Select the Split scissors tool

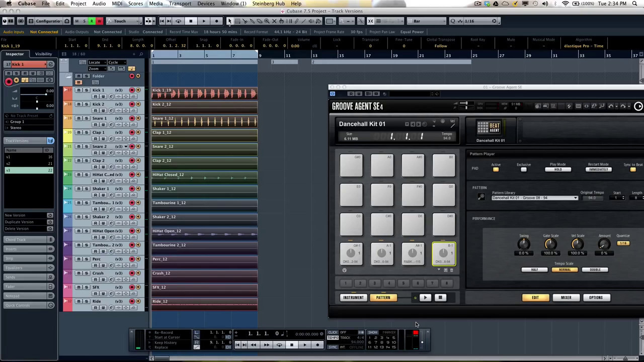tap(245, 21)
